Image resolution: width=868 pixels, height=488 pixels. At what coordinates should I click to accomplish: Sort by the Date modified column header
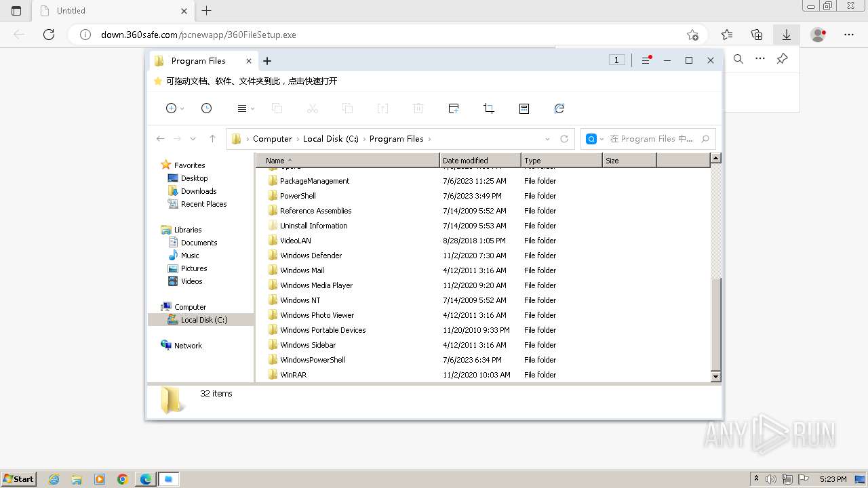click(x=480, y=161)
